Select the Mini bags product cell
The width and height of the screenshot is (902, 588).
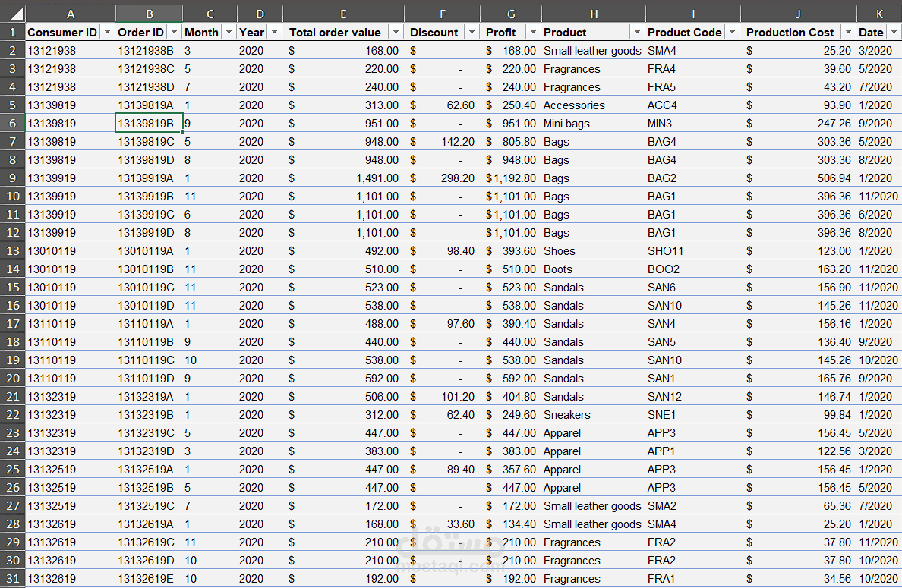[594, 124]
